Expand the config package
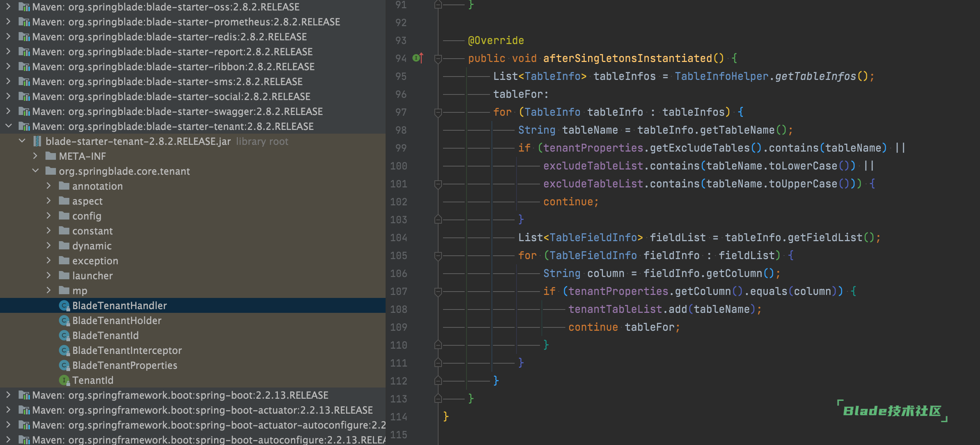 pos(49,215)
